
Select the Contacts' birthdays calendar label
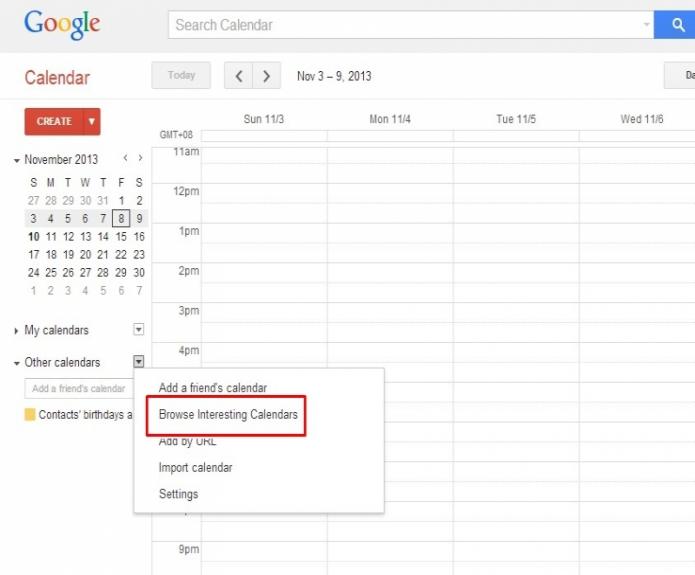[x=85, y=415]
